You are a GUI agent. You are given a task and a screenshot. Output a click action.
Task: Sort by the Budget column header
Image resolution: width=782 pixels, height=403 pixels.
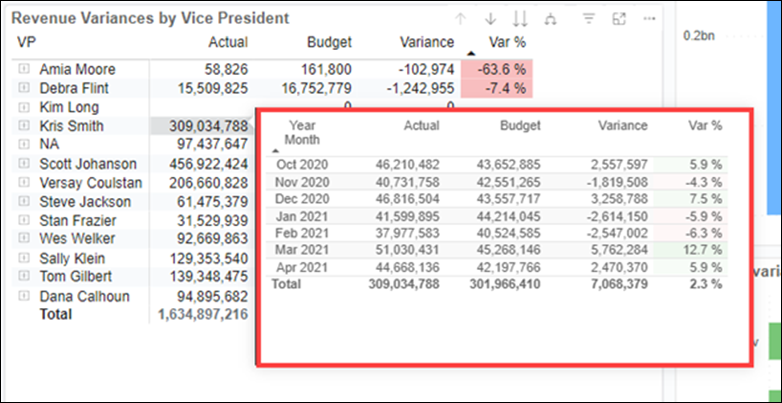329,43
